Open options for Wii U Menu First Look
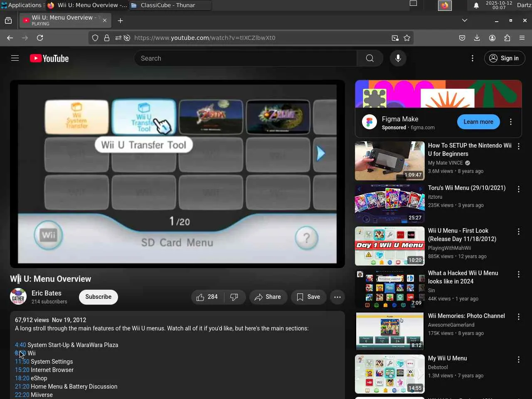 coord(519,232)
